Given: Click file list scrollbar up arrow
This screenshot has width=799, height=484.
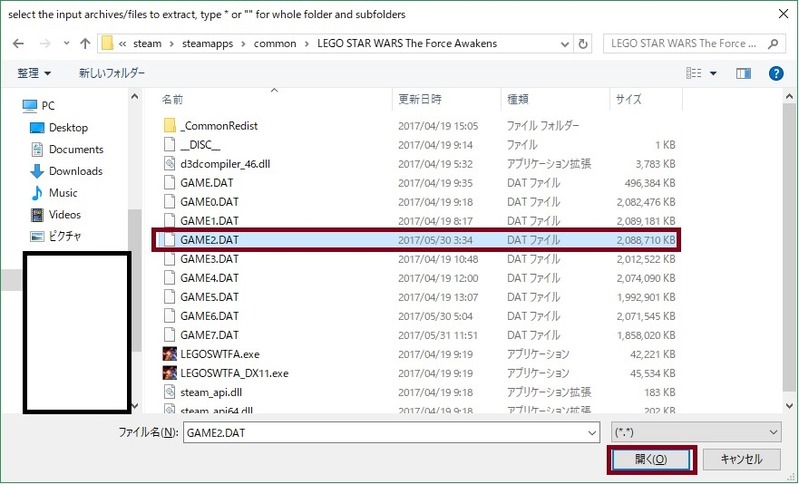Looking at the screenshot, I should [x=790, y=96].
